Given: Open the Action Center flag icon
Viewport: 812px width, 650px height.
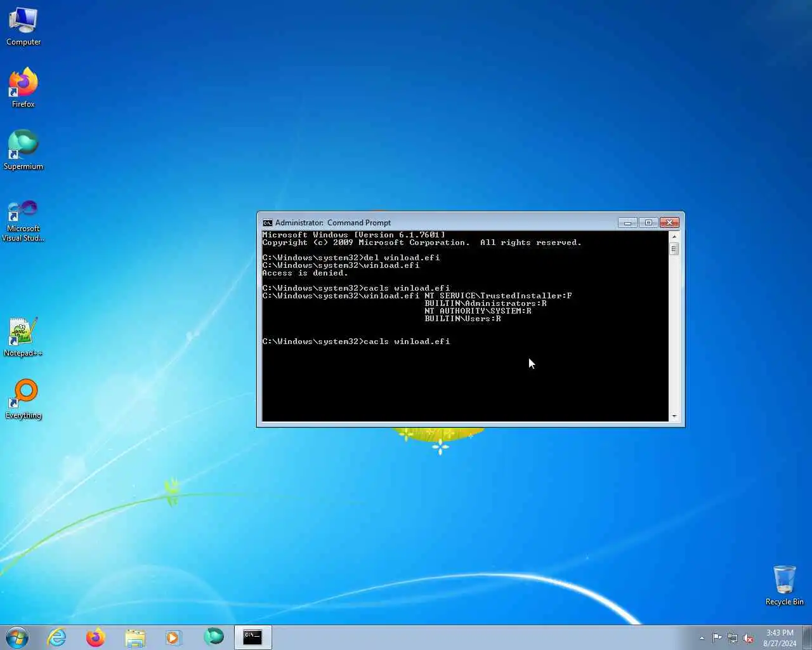Looking at the screenshot, I should tap(717, 638).
